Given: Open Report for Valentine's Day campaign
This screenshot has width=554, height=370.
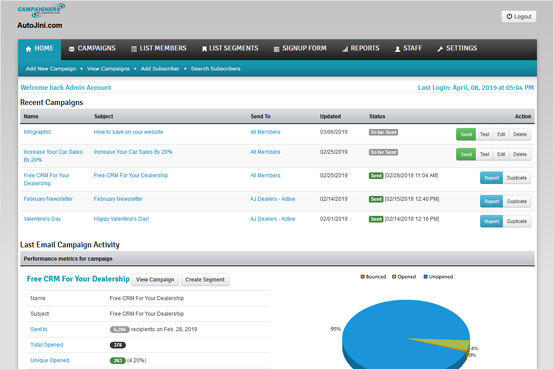Looking at the screenshot, I should pyautogui.click(x=491, y=221).
